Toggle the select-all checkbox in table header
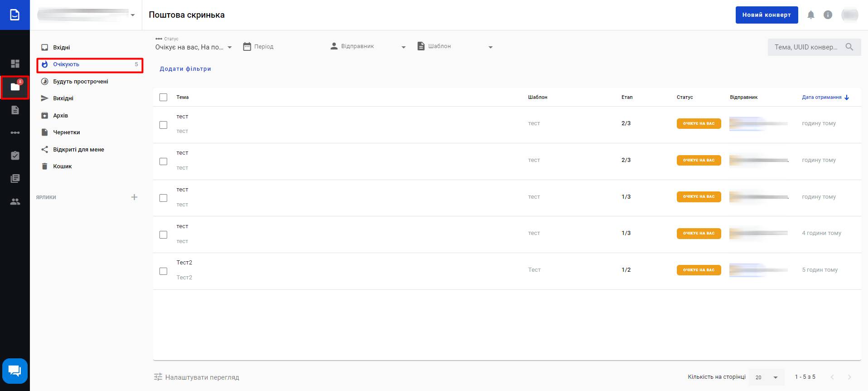 pyautogui.click(x=164, y=97)
